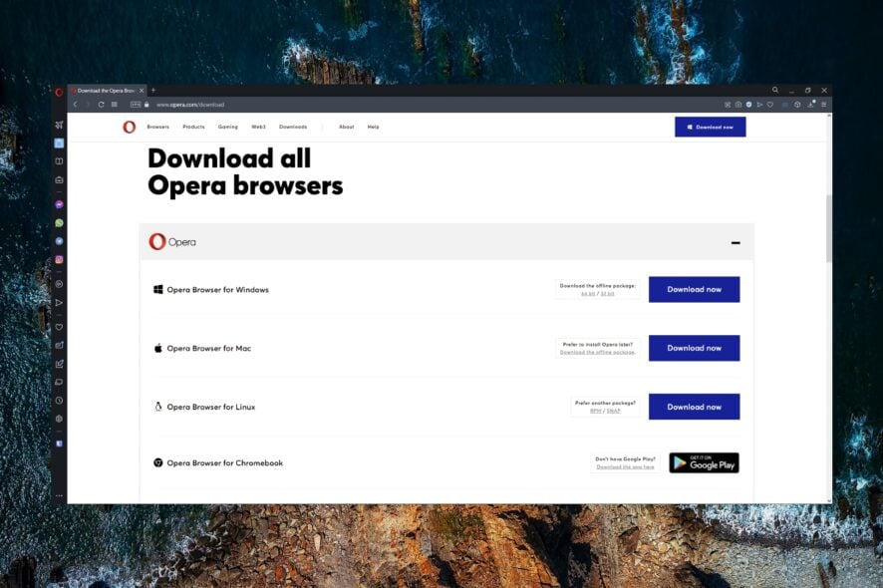
Task: Open My Flow from address bar
Action: (759, 105)
